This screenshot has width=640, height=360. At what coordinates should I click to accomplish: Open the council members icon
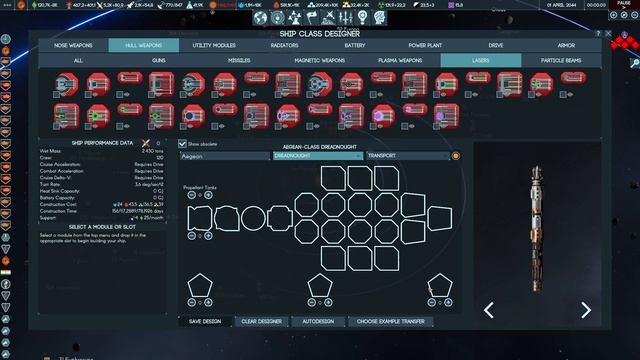tap(295, 18)
